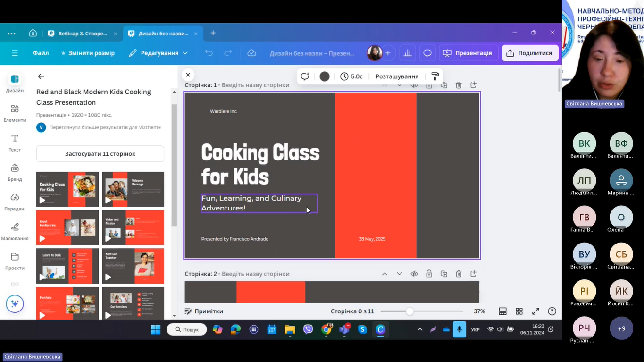Expand the Editing mode dropdown
Image resolution: width=644 pixels, height=362 pixels.
click(159, 53)
